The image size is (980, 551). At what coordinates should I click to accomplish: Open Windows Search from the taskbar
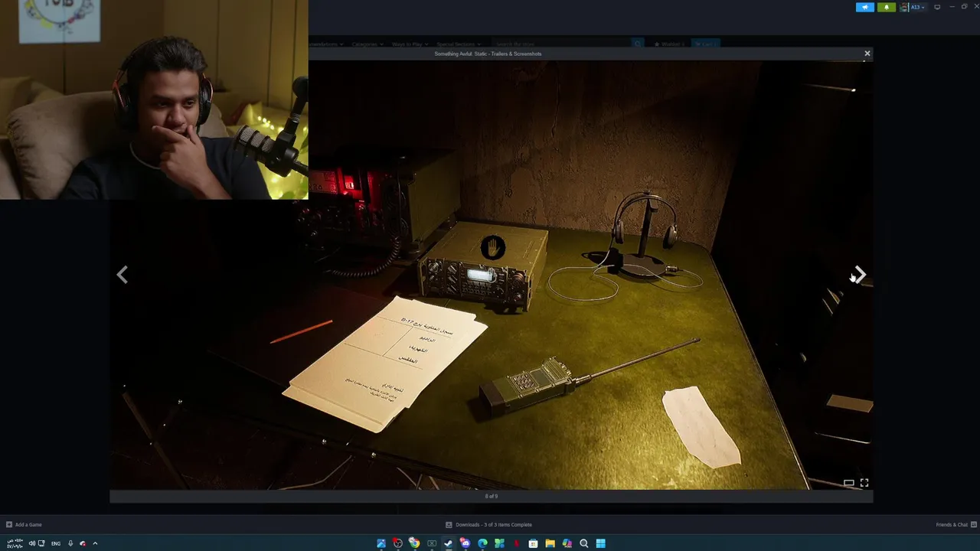pyautogui.click(x=583, y=543)
